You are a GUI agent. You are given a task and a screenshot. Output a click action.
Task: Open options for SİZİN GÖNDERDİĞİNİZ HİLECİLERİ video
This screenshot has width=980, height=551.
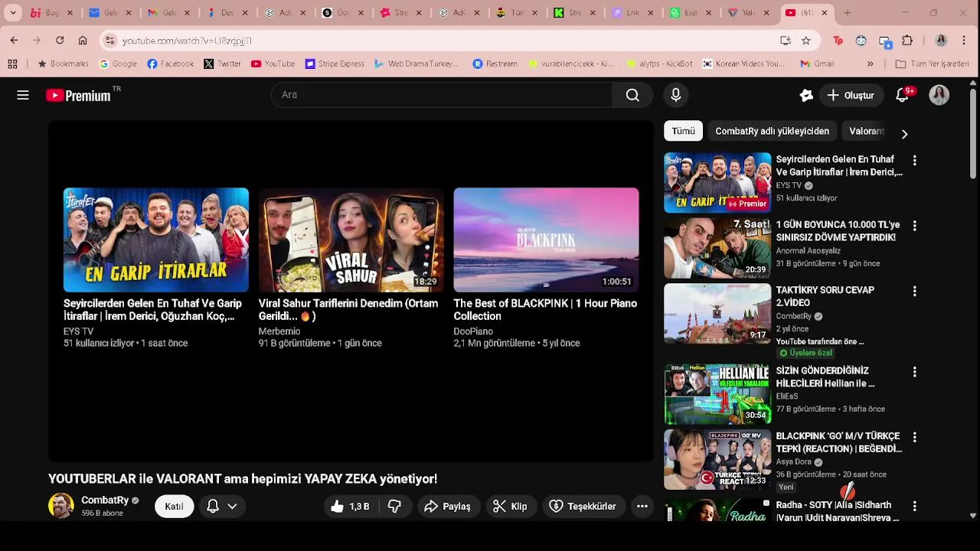coord(914,372)
